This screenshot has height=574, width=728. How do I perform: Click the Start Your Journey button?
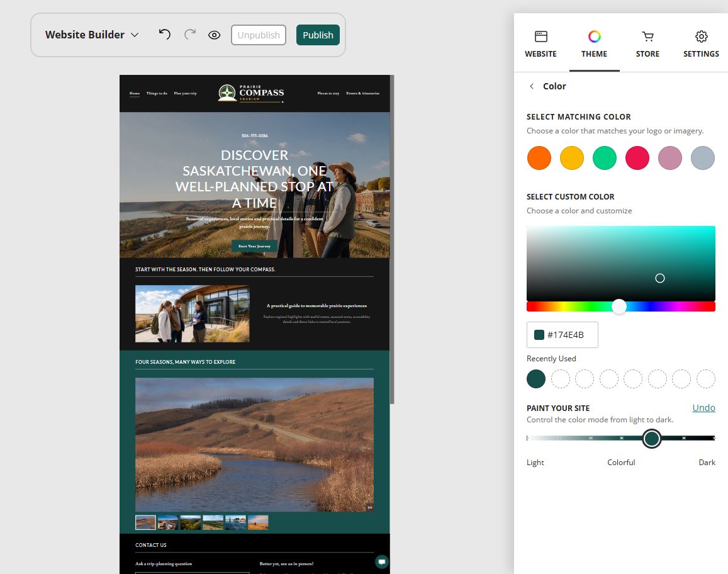[x=254, y=246]
